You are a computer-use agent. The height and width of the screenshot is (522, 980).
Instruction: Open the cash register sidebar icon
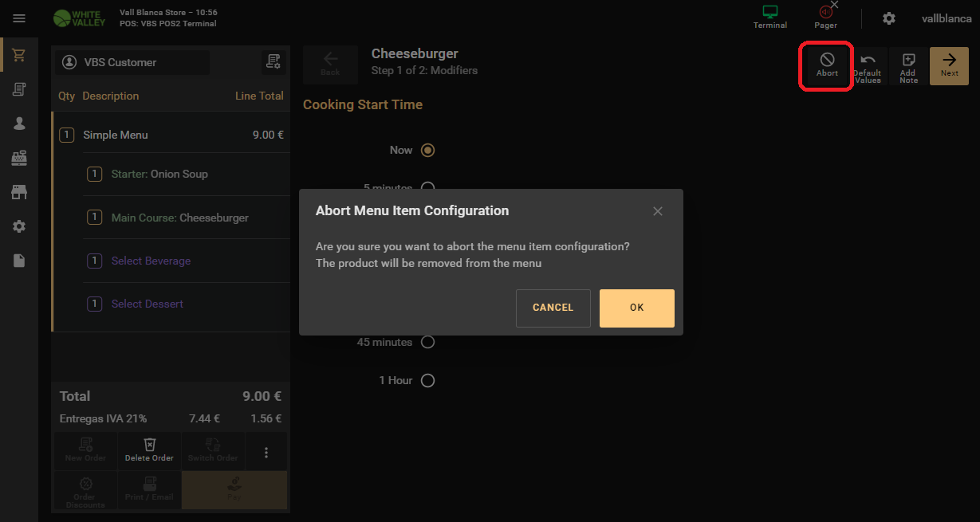tap(19, 158)
